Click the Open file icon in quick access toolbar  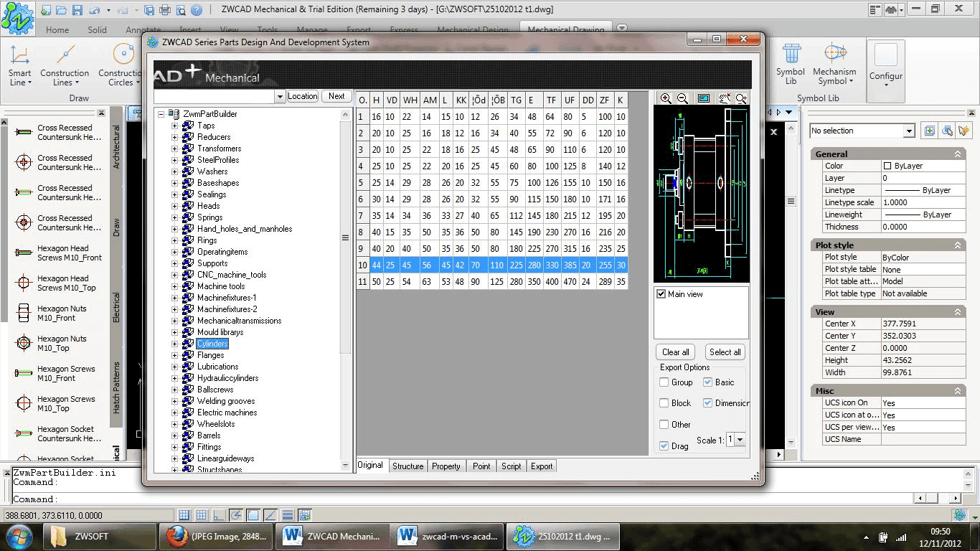61,10
